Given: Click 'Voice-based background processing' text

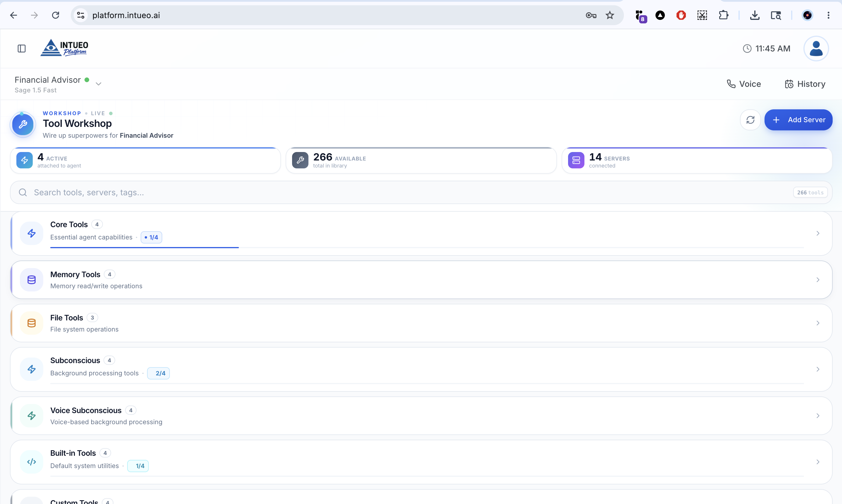Looking at the screenshot, I should tap(106, 422).
